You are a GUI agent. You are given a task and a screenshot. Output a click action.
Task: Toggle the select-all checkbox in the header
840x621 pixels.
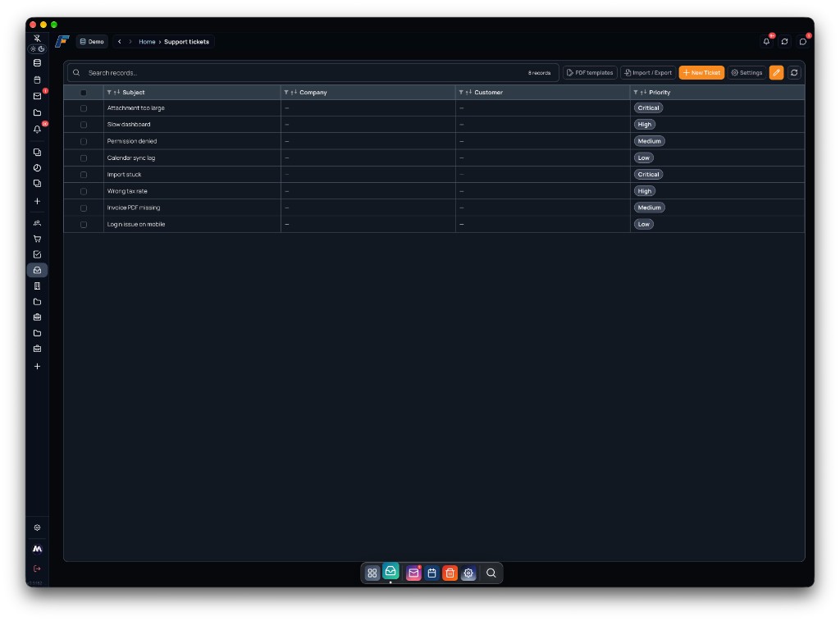point(84,93)
